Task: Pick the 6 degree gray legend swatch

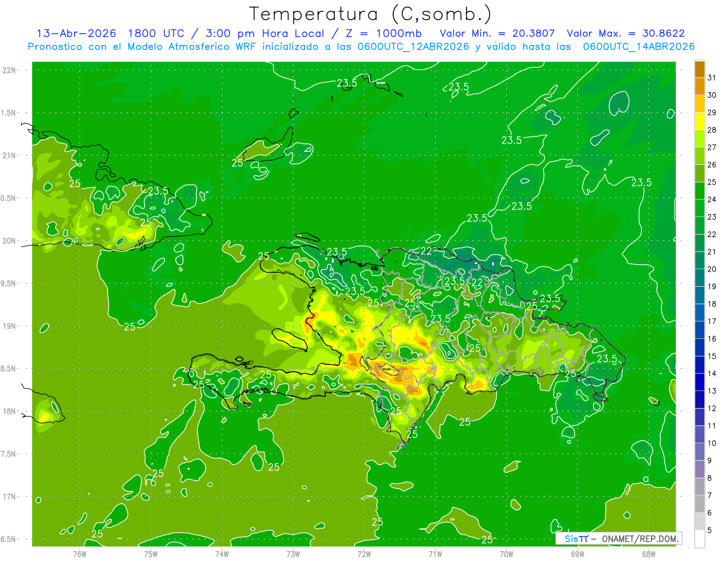Action: [699, 504]
